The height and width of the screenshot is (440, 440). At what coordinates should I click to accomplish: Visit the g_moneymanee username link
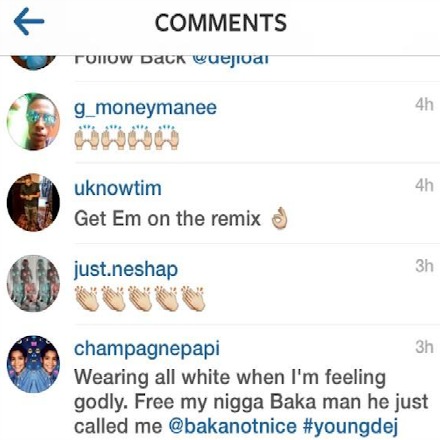pos(145,108)
